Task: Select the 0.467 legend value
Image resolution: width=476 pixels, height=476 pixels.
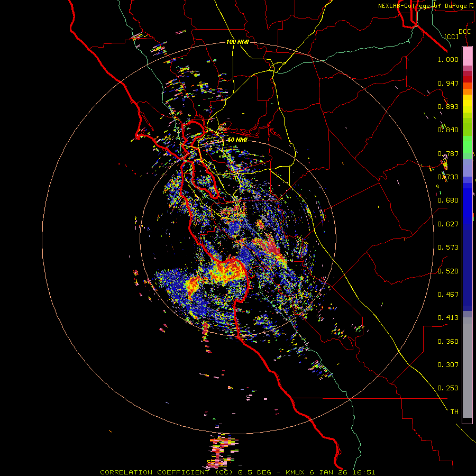Action: tap(448, 295)
